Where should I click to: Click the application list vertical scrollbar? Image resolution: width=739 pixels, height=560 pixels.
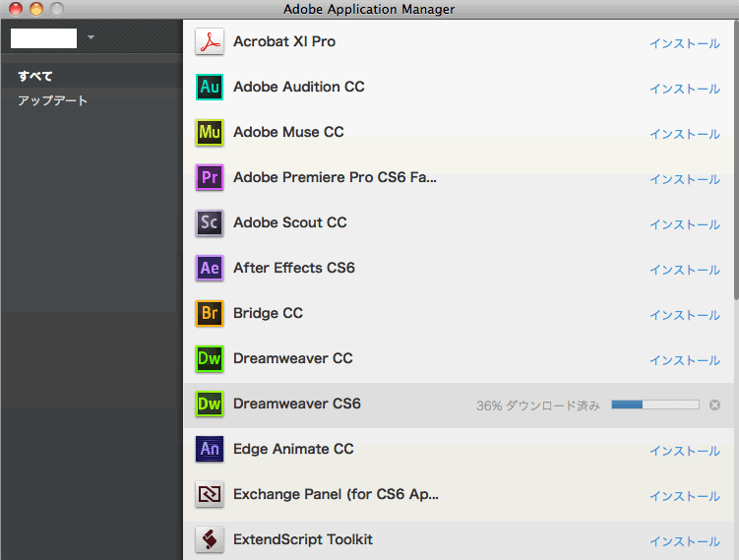point(736,160)
